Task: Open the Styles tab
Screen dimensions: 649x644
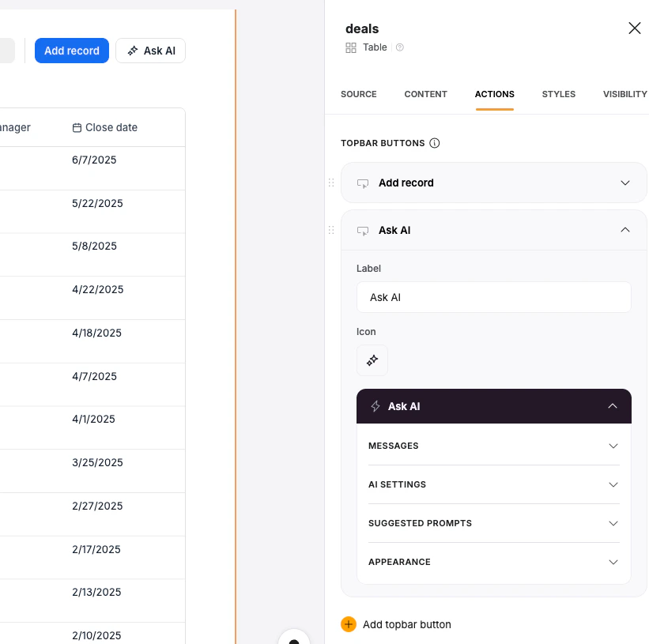Action: [558, 94]
